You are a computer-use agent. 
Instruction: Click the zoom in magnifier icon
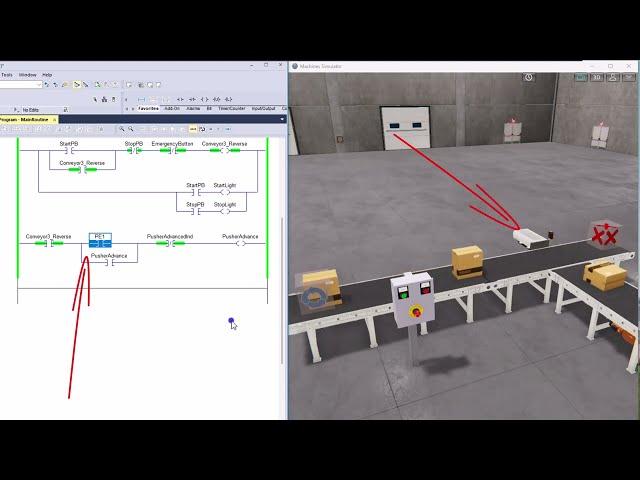(x=122, y=129)
